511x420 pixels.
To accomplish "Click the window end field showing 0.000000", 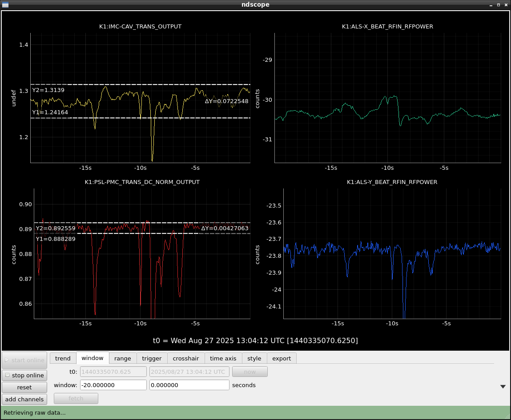I will pos(189,385).
